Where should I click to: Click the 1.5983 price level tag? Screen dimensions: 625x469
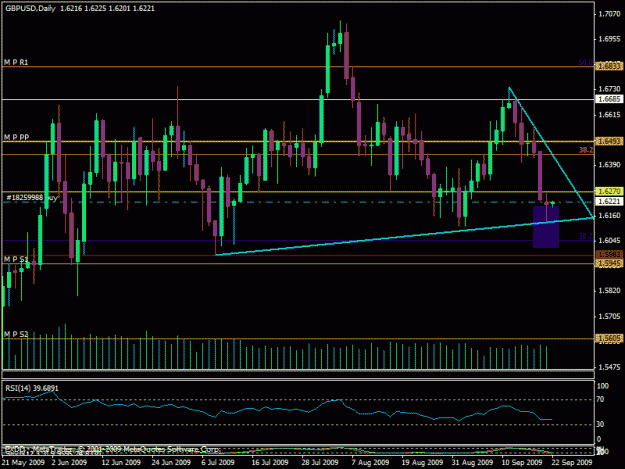[609, 254]
